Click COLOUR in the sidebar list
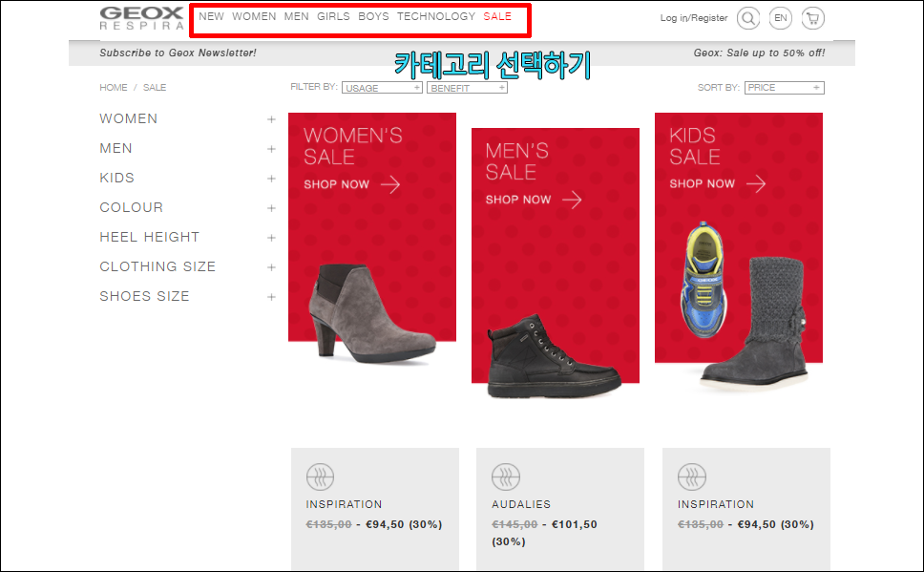 131,208
